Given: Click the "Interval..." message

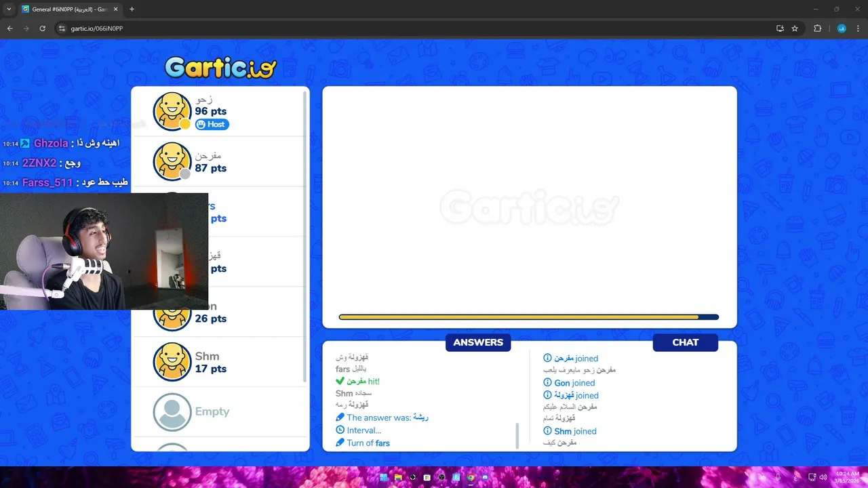Looking at the screenshot, I should coord(364,430).
